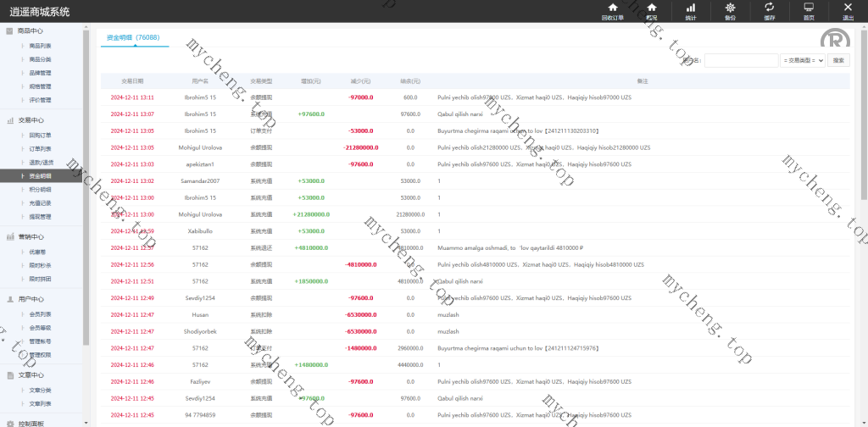Select the 资金明细 (76088) tab
The image size is (868, 427).
point(133,38)
